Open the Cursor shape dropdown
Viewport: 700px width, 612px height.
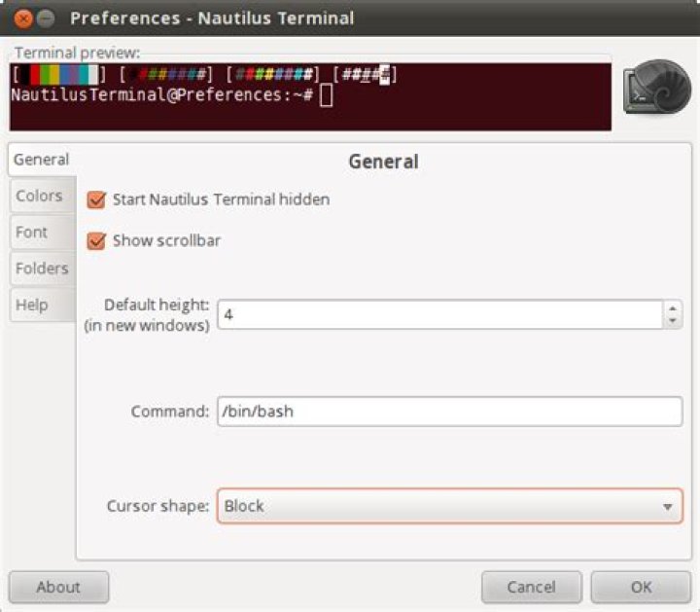(x=450, y=506)
